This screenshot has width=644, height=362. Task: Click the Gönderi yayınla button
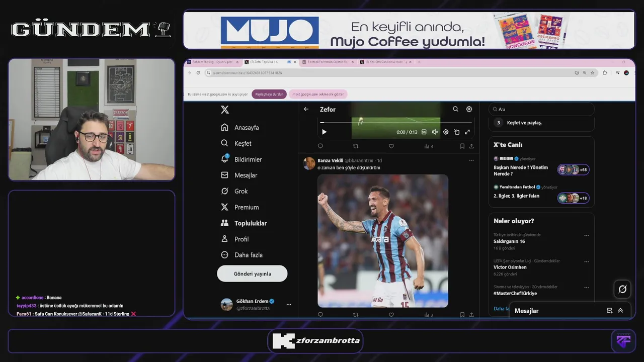[x=252, y=274]
